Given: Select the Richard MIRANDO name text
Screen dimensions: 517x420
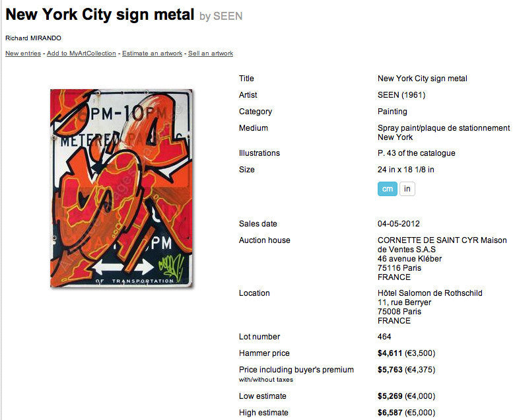Looking at the screenshot, I should click(x=33, y=38).
